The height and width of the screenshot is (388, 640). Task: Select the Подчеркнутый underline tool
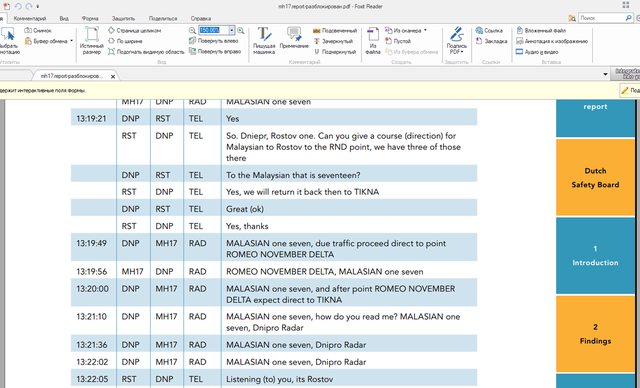[335, 52]
